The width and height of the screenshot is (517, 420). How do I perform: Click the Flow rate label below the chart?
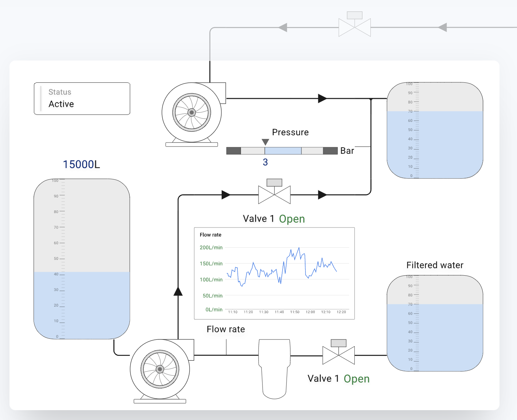pyautogui.click(x=226, y=329)
